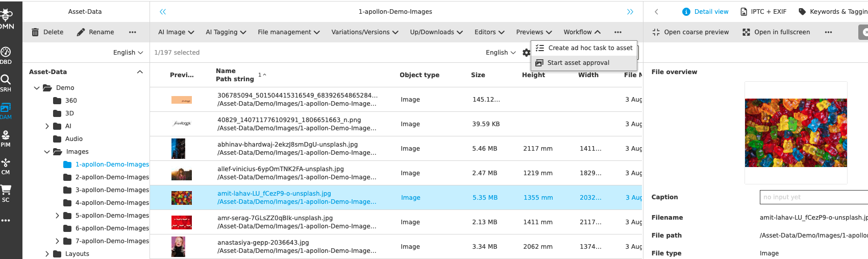The image size is (868, 259).
Task: Click the Caption input field
Action: pos(813,197)
